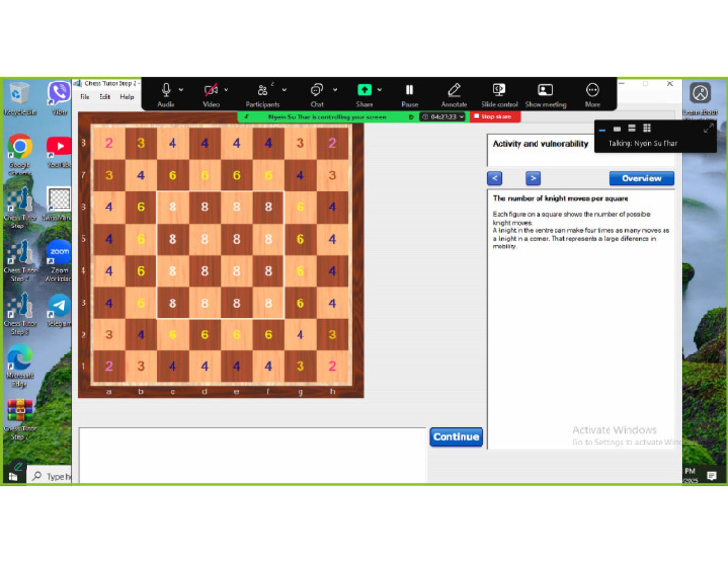
Task: Expand the Zoom video panel
Action: (x=708, y=129)
